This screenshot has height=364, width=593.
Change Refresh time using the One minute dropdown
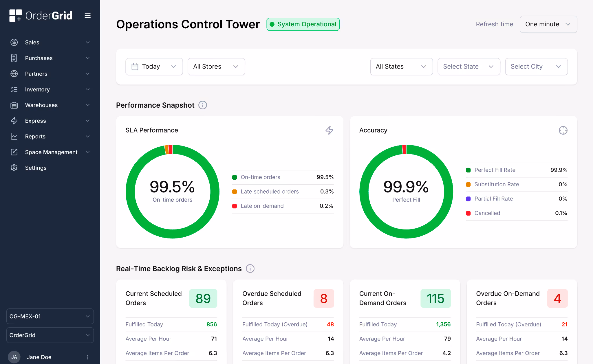(548, 24)
